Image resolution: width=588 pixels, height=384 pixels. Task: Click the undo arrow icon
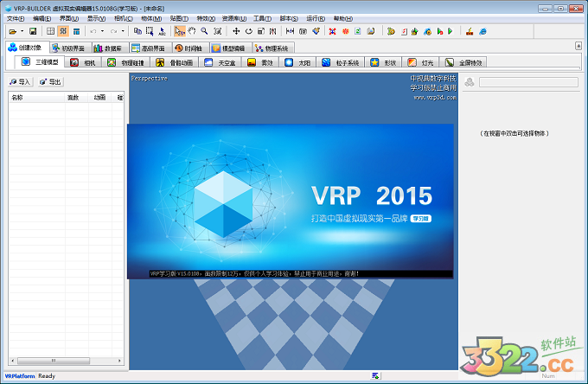[93, 31]
